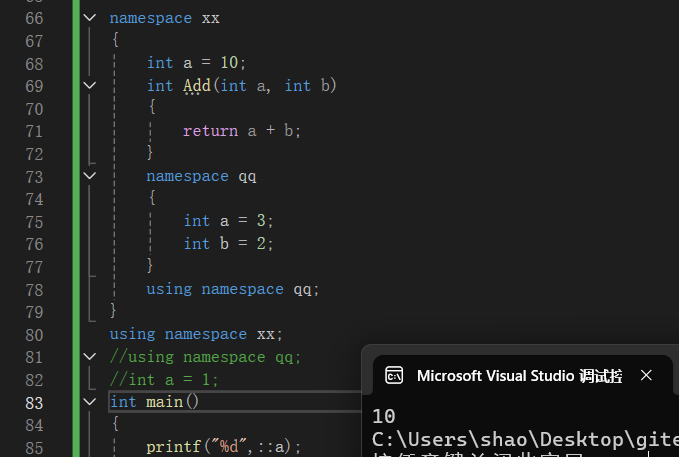Click 'namespace xx' header text
Viewport: 679px width, 457px height.
pos(165,18)
